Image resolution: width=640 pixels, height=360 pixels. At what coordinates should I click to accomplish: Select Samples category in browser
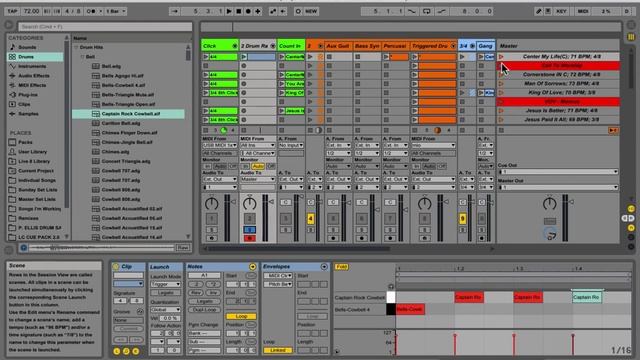(x=28, y=114)
